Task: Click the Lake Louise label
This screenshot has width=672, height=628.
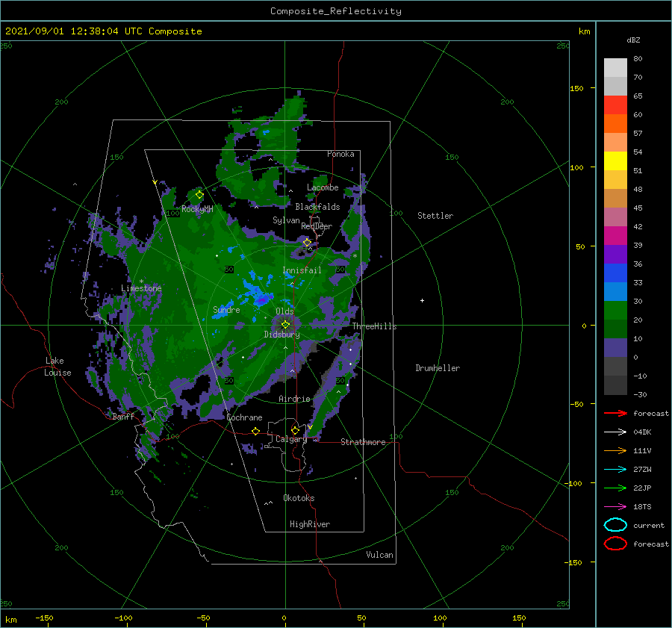Action: tap(58, 367)
